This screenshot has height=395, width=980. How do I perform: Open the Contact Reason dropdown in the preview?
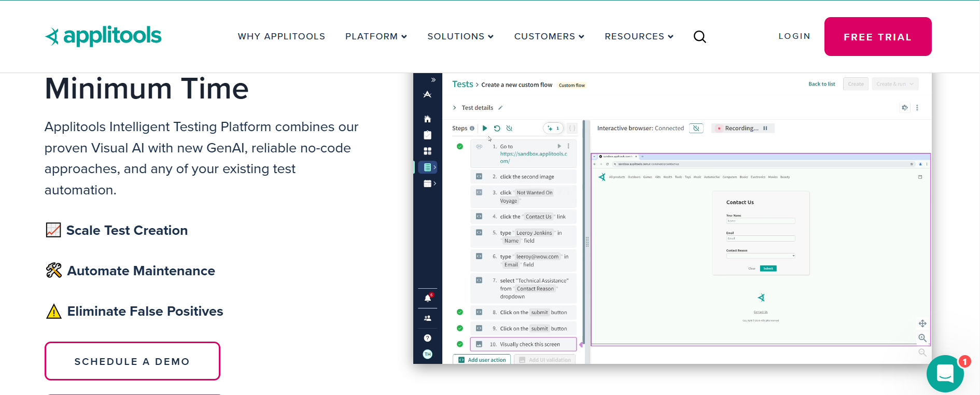click(761, 256)
